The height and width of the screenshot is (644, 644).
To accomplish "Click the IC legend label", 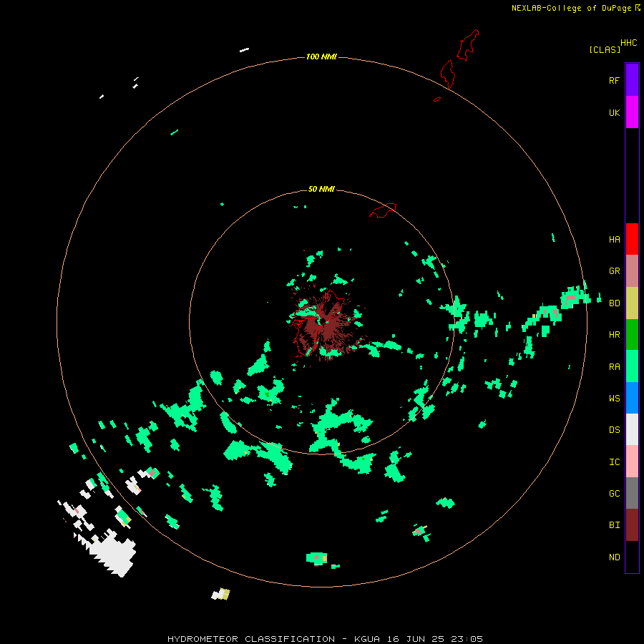I will [614, 462].
